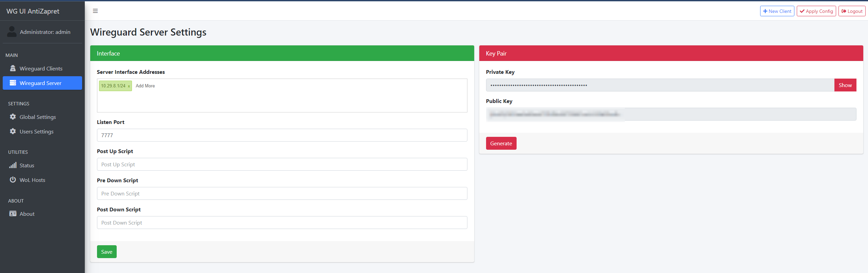The width and height of the screenshot is (868, 273).
Task: Open Global Settings page
Action: (x=42, y=117)
